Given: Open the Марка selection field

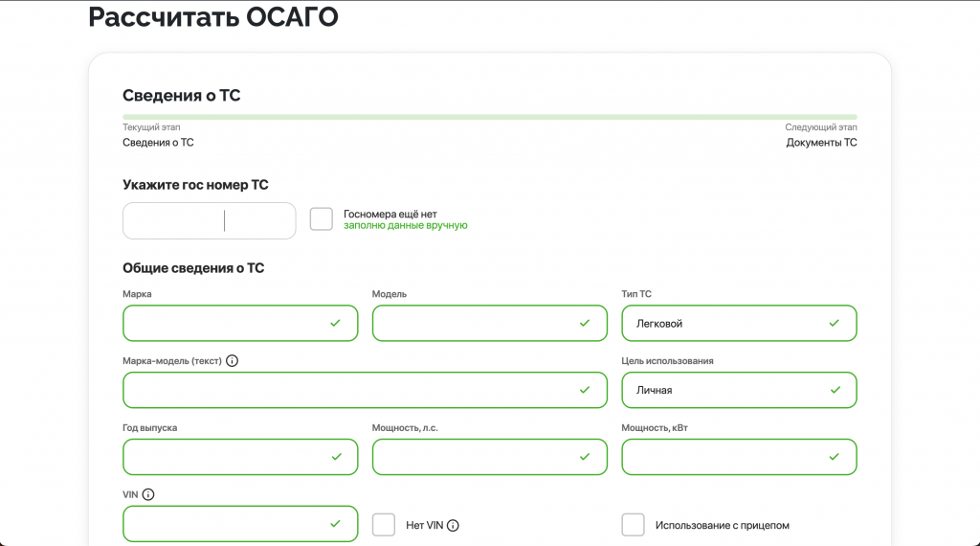Looking at the screenshot, I should pos(230,324).
